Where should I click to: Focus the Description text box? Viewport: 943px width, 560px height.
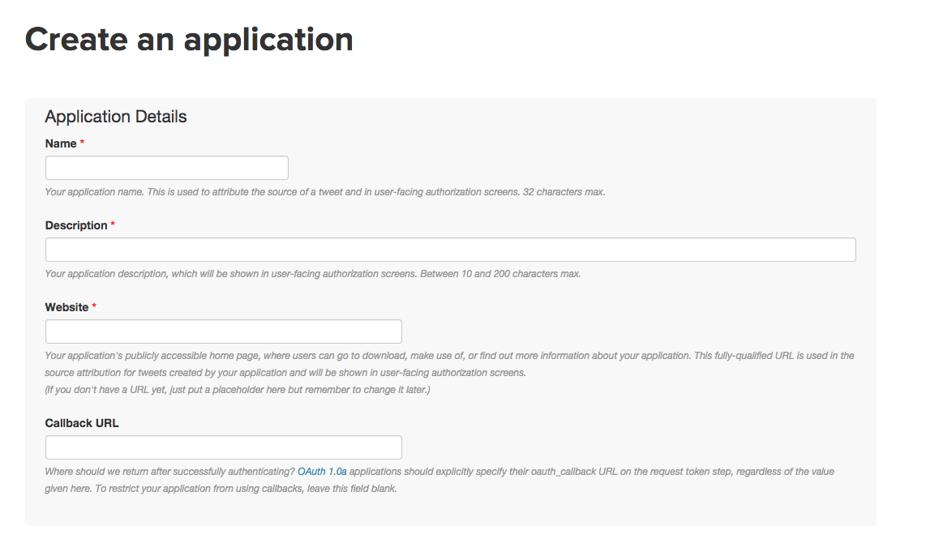(x=450, y=250)
